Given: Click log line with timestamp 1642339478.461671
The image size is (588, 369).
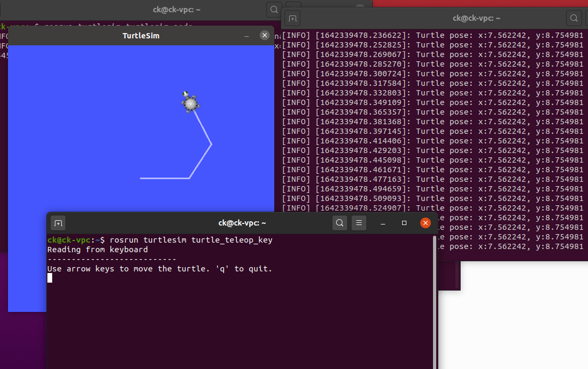Looking at the screenshot, I should pyautogui.click(x=433, y=170).
